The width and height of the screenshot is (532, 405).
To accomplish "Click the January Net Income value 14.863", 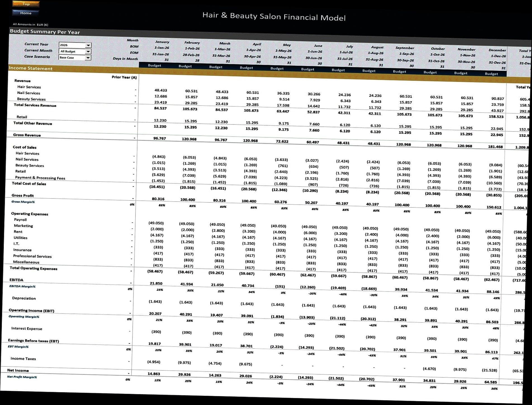I will click(x=154, y=374).
